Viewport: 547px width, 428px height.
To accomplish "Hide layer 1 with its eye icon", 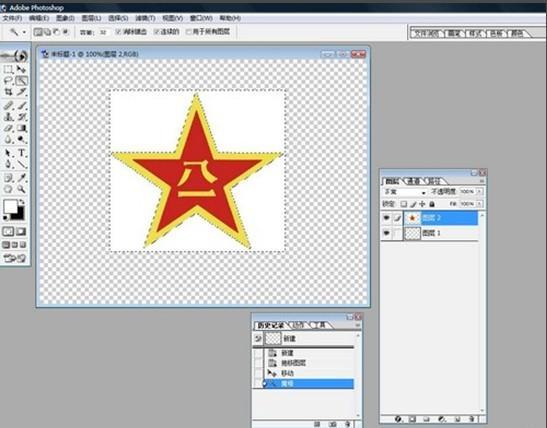I will [x=387, y=233].
